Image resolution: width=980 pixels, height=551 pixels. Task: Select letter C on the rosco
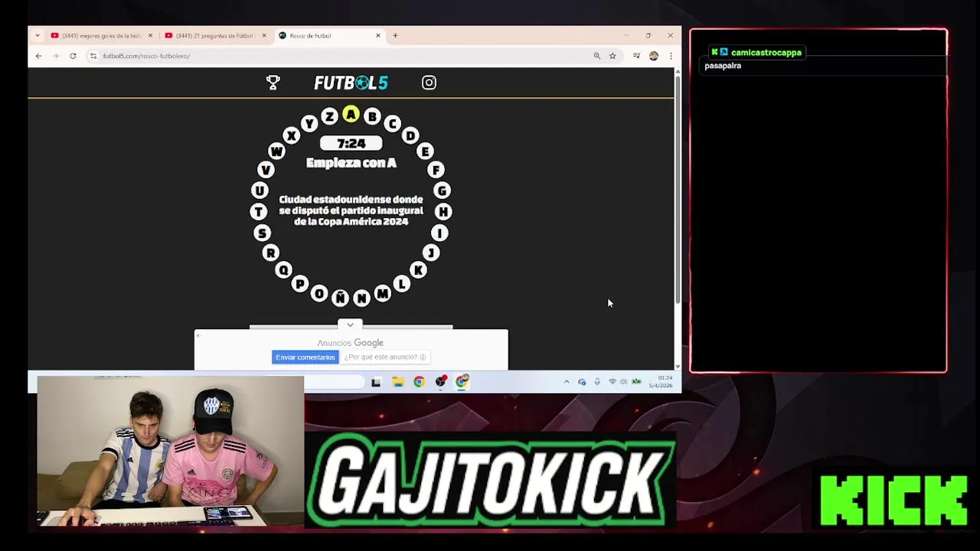[x=393, y=123]
